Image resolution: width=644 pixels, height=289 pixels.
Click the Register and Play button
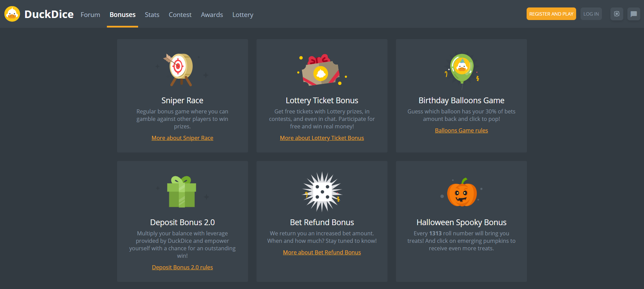[x=551, y=14]
